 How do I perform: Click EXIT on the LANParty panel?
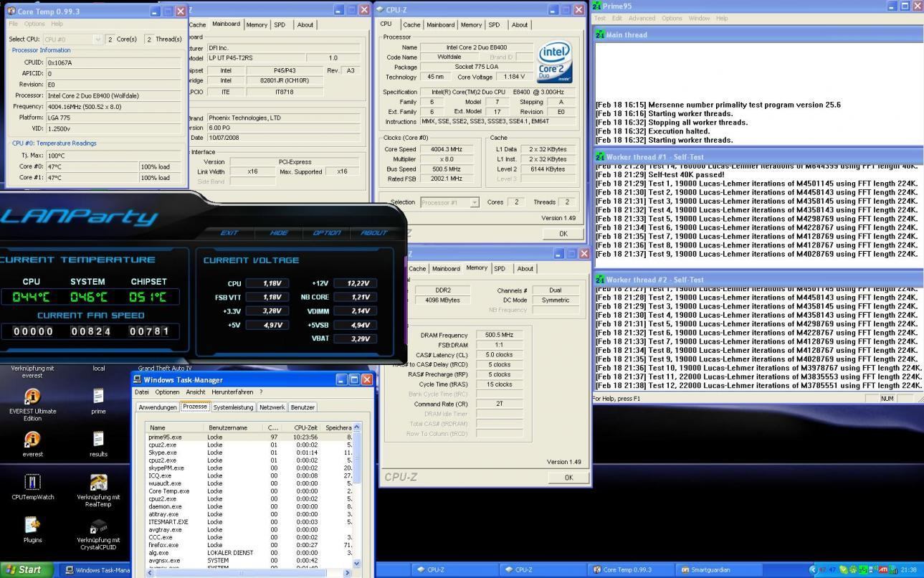point(229,232)
